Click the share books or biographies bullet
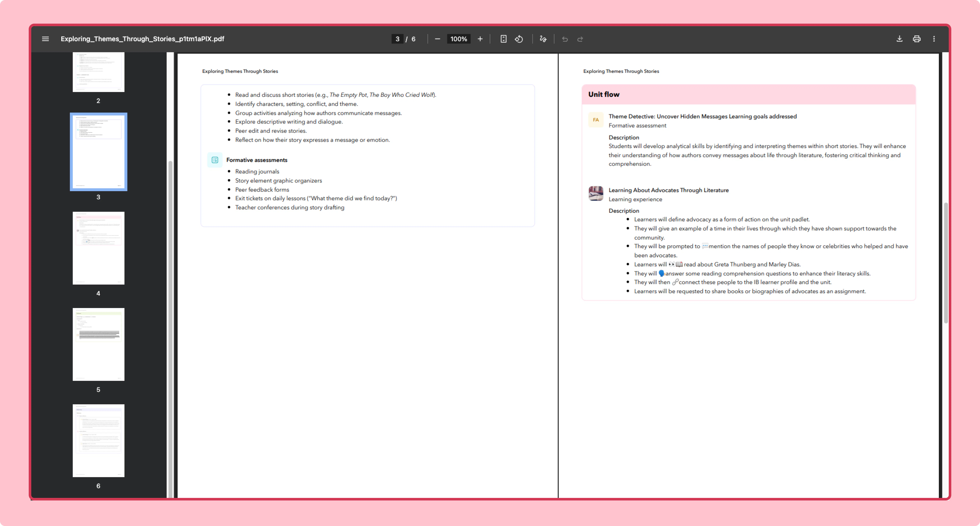Image resolution: width=980 pixels, height=526 pixels. (x=750, y=292)
